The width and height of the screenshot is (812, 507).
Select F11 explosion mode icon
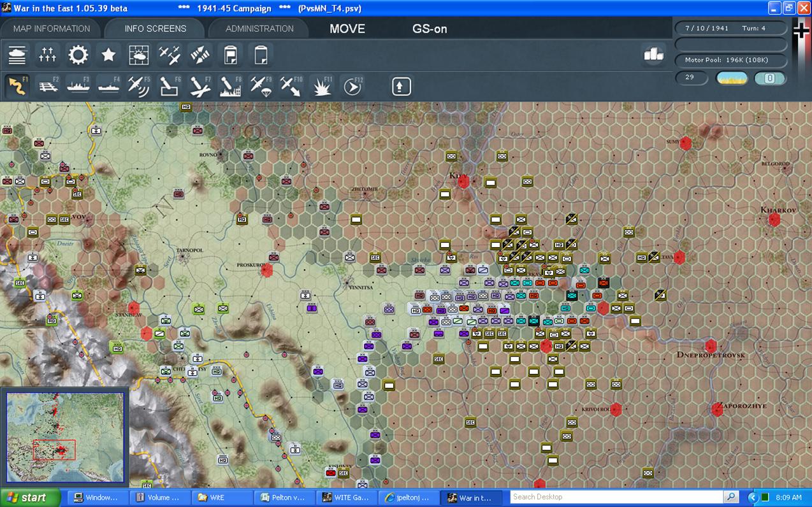[x=322, y=86]
